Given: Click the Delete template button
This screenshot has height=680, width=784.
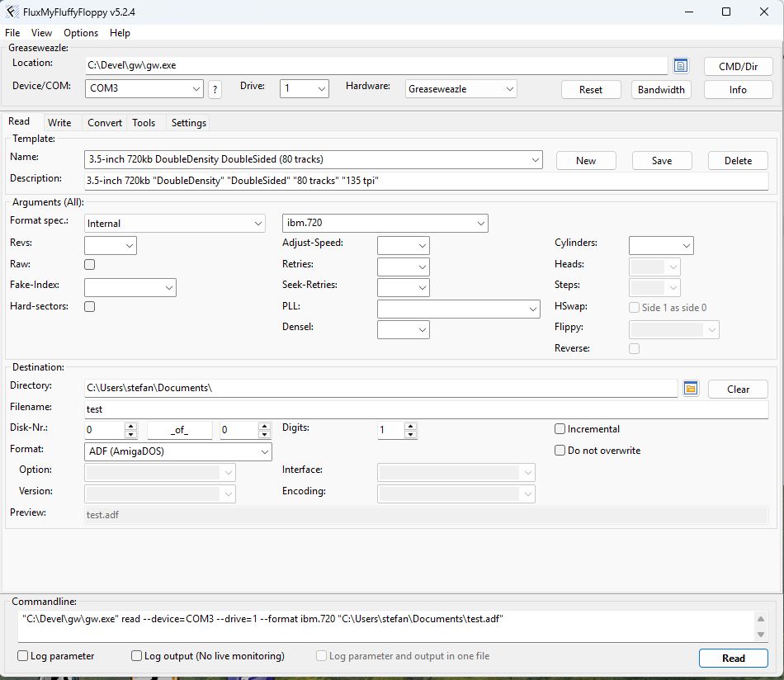Looking at the screenshot, I should (x=738, y=161).
